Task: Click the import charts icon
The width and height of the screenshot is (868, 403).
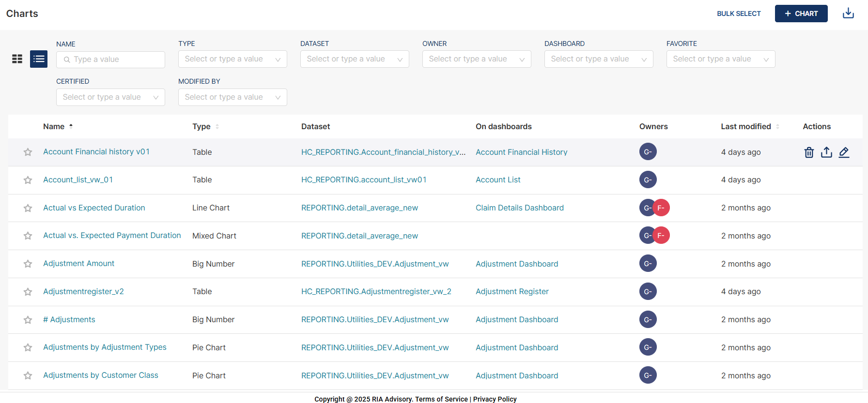Action: tap(848, 14)
